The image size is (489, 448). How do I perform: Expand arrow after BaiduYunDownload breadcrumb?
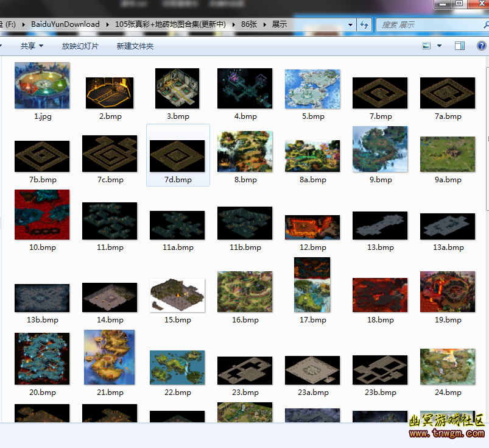click(108, 24)
